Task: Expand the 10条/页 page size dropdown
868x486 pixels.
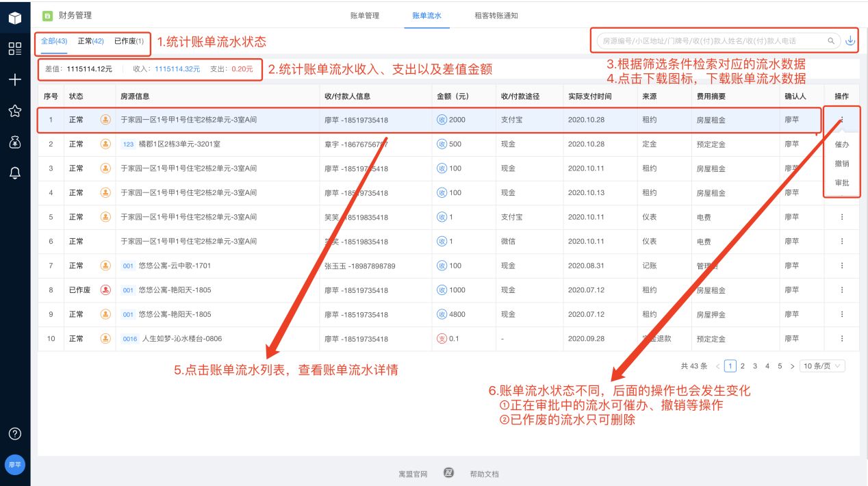Action: click(x=822, y=366)
